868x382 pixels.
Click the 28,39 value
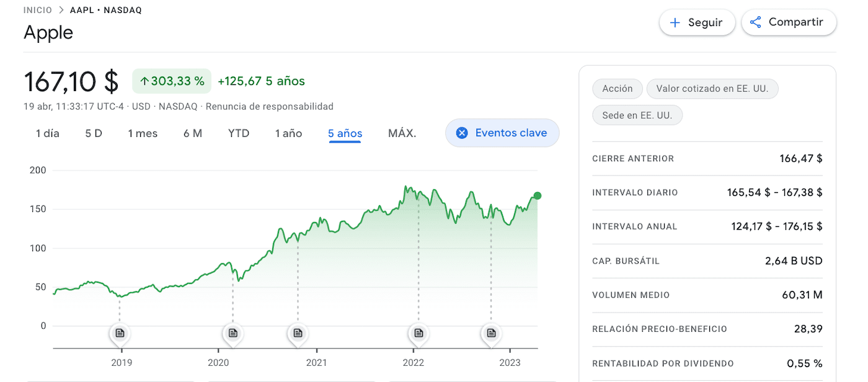808,329
